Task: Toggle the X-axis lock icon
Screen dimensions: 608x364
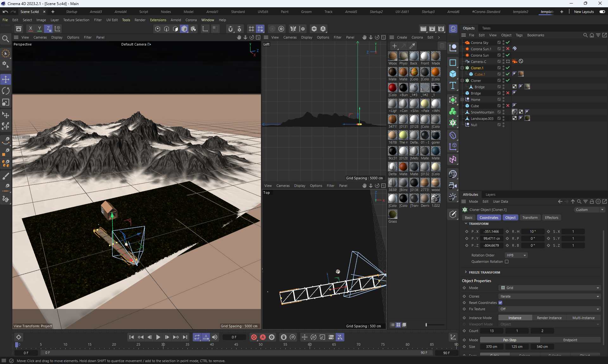Action: (x=30, y=29)
